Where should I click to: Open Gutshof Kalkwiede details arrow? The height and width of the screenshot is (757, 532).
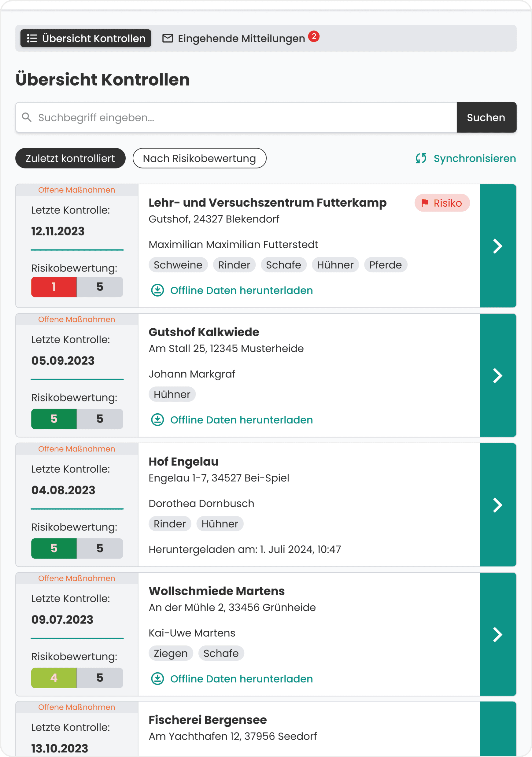point(498,375)
